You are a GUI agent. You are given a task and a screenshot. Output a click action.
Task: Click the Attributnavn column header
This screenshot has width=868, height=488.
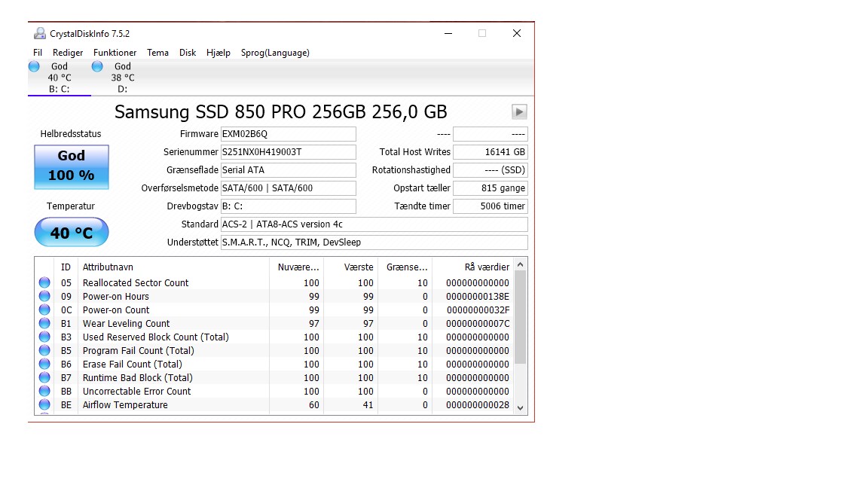pyautogui.click(x=108, y=267)
